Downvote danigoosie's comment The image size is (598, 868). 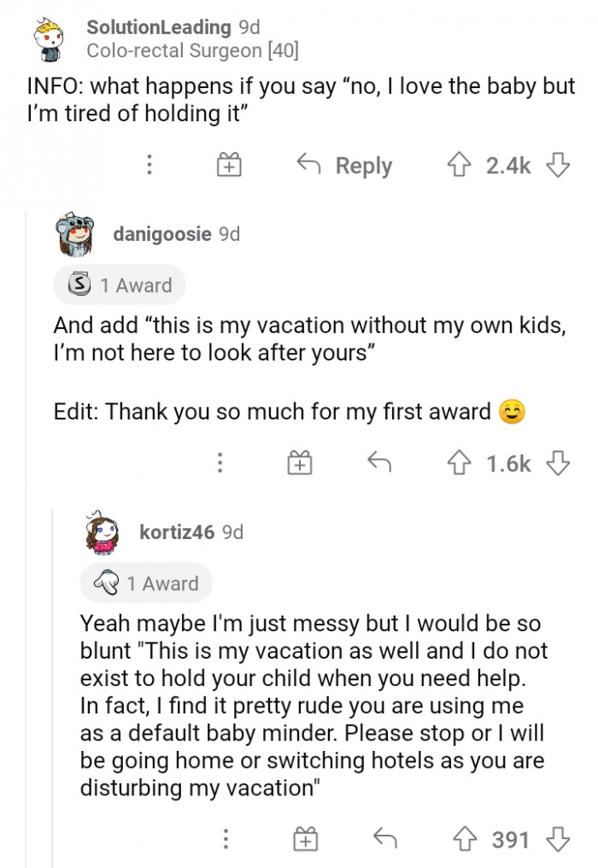[558, 463]
